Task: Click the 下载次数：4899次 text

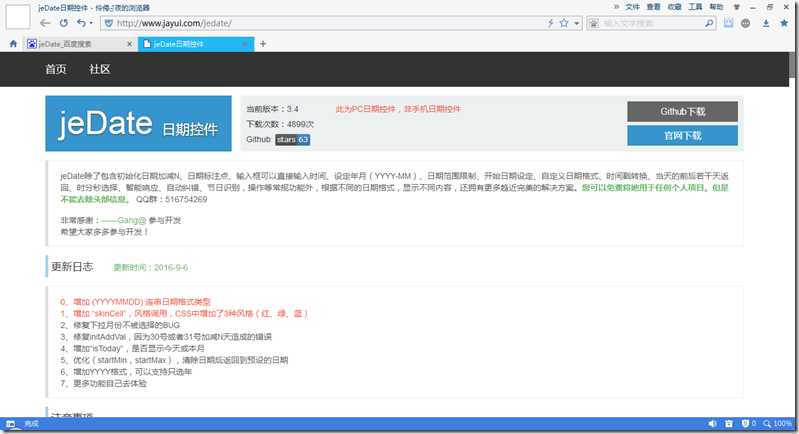Action: 280,124
